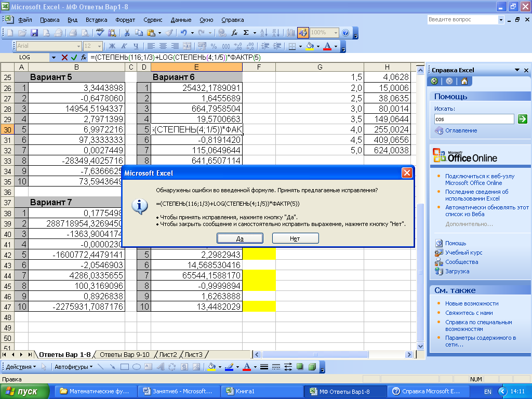Select the Oval drawing tool
The width and height of the screenshot is (532, 399).
click(137, 367)
